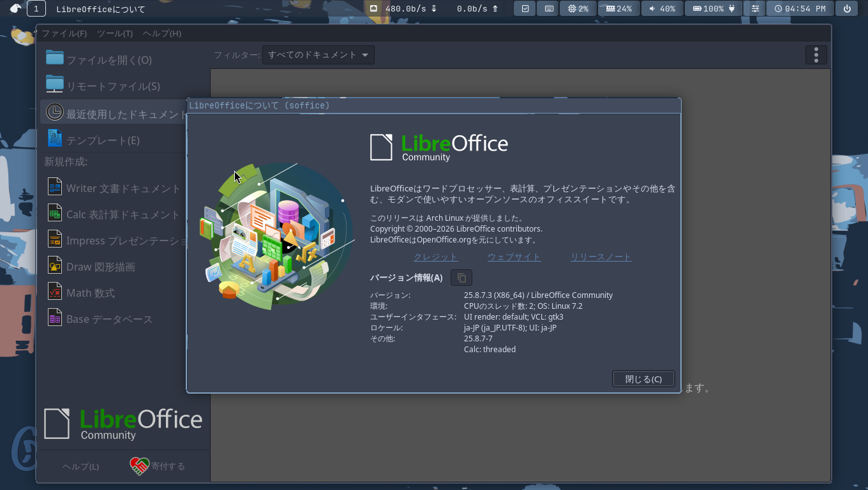
Task: Open the ファイル(F) menu
Action: (x=64, y=33)
